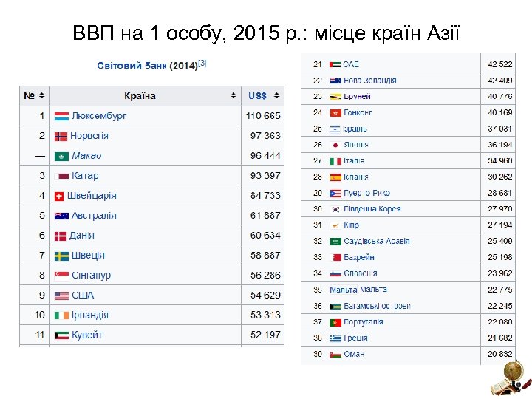This screenshot has height=399, width=532.
Task: Click the Australia flag icon
Action: click(61, 216)
